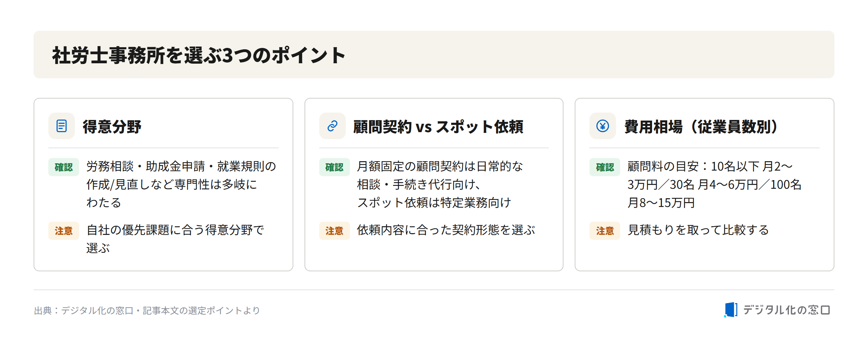This screenshot has width=868, height=351.
Task: Click text 自社の優先課題に合う得意分野で選ぶ
Action: [175, 239]
